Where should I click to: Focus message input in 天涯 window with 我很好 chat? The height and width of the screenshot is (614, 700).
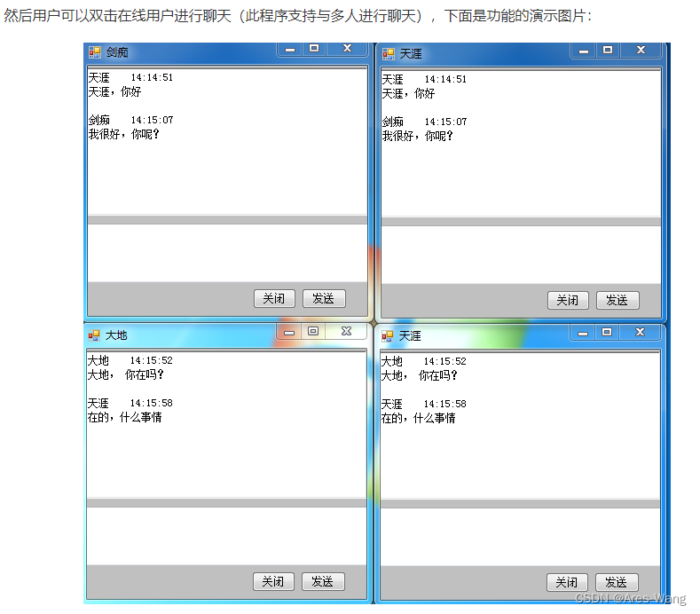[x=521, y=255]
